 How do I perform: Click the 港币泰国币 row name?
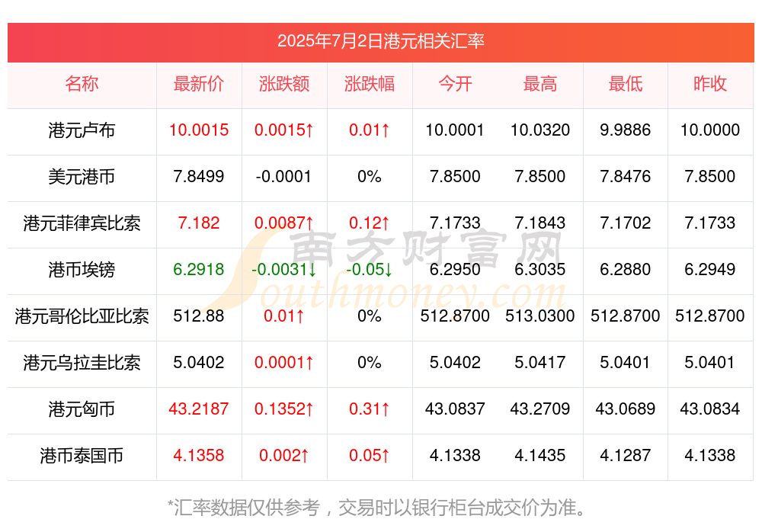(82, 456)
